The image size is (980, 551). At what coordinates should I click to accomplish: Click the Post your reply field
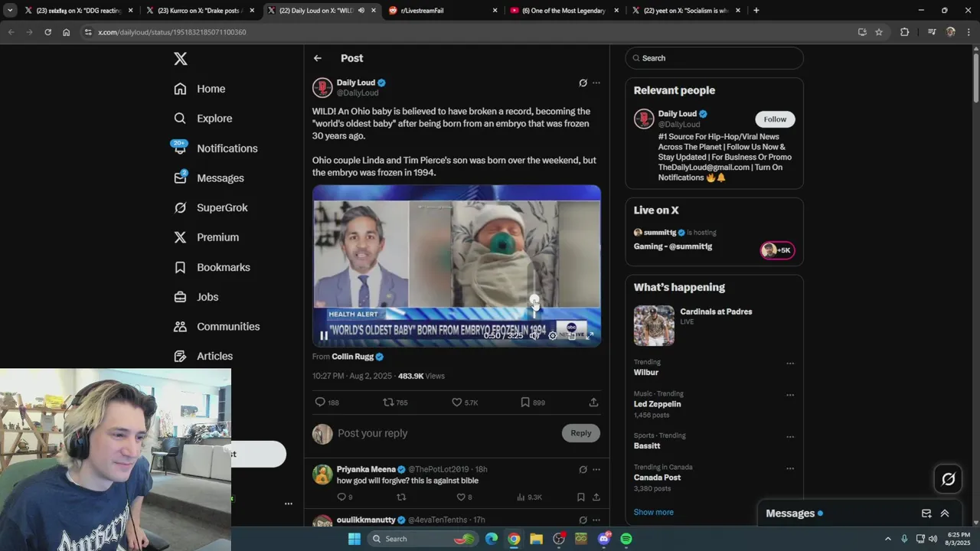point(447,433)
